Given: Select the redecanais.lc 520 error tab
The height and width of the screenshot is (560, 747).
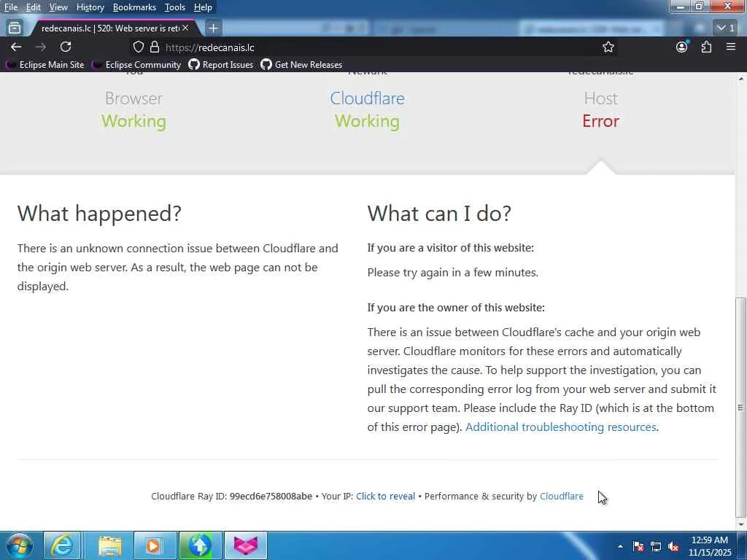Looking at the screenshot, I should 111,28.
